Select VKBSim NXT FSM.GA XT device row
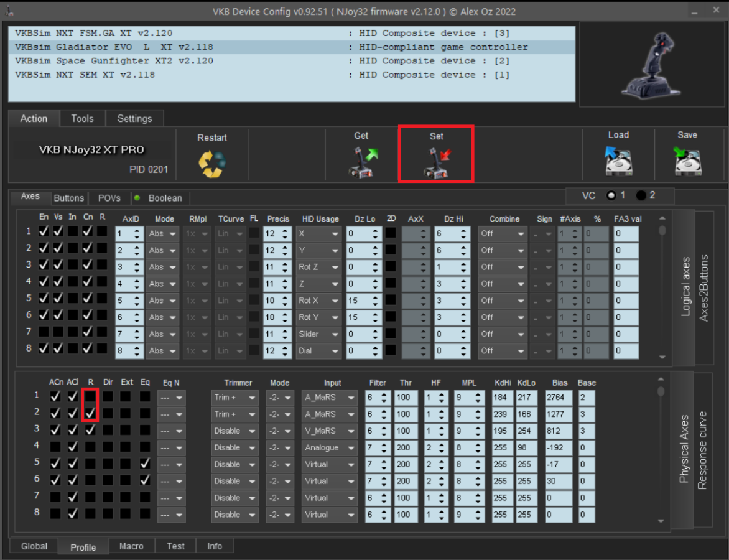Image resolution: width=729 pixels, height=560 pixels. point(292,34)
